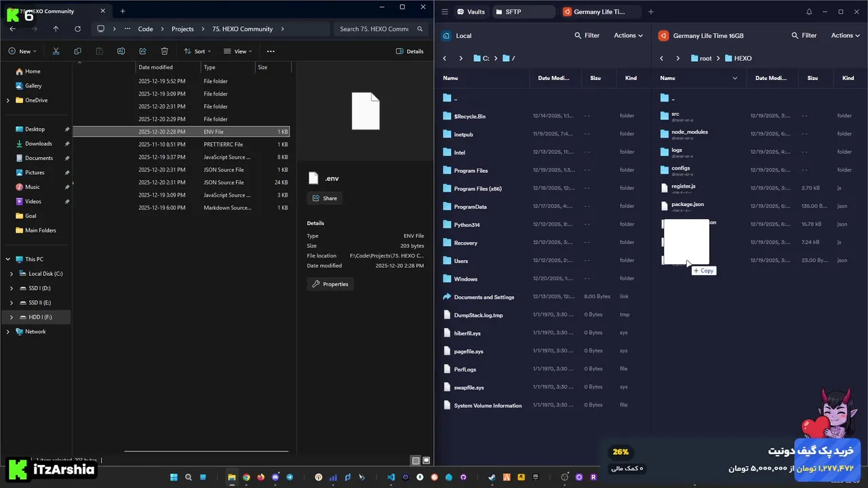Open Explorer's See more ellipsis menu
This screenshot has width=868, height=488.
pyautogui.click(x=271, y=51)
